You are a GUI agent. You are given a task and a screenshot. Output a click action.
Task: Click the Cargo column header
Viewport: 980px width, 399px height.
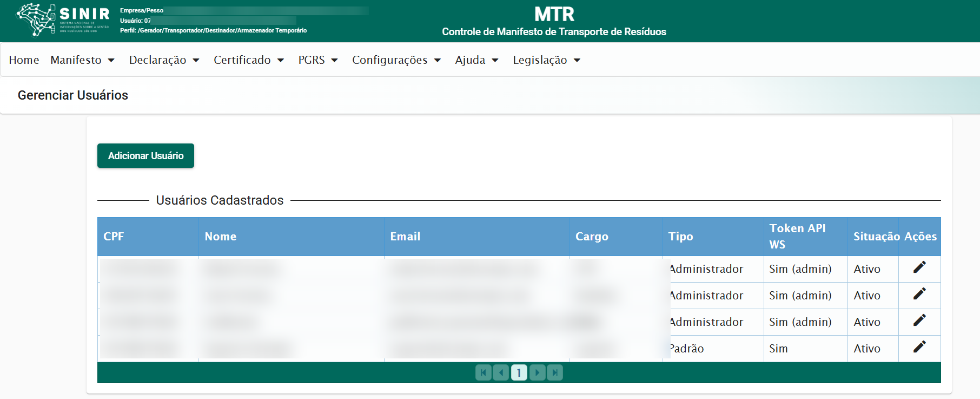tap(616, 237)
